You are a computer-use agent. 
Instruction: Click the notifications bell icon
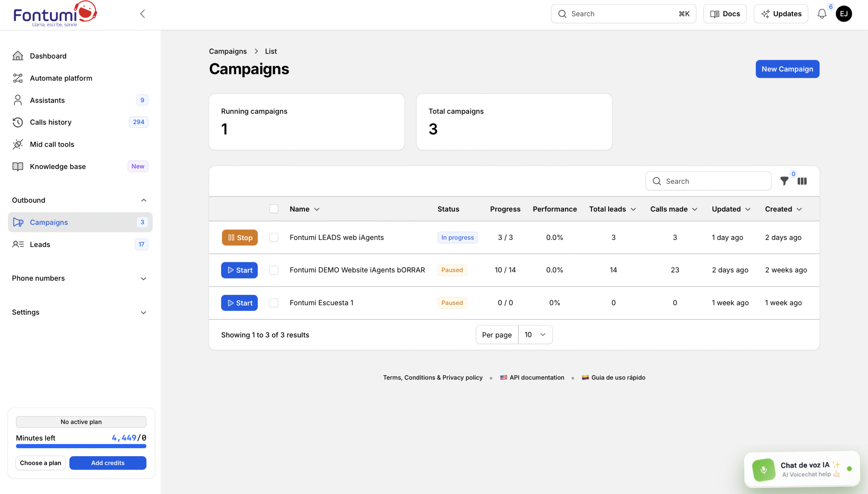(822, 14)
